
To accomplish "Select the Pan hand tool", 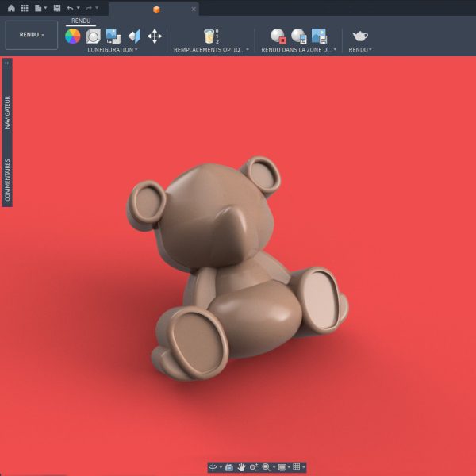I will pyautogui.click(x=241, y=467).
